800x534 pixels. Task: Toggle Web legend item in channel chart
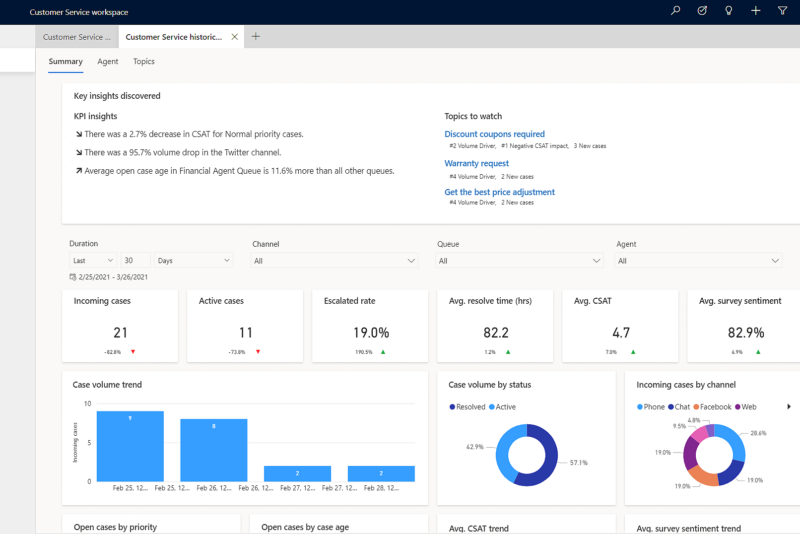(745, 407)
